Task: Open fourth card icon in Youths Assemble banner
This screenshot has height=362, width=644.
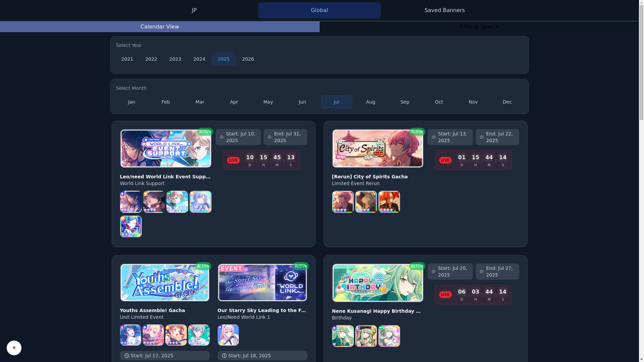Action: point(199,335)
